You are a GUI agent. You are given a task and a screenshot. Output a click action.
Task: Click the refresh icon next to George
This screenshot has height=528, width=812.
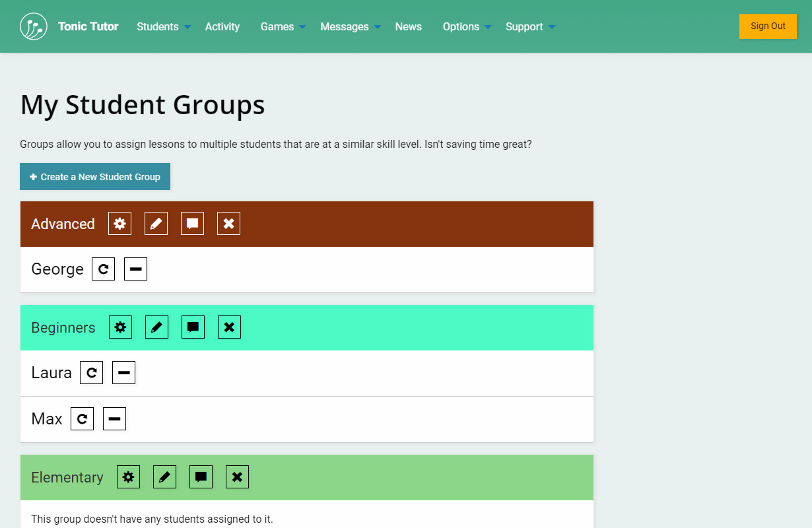103,269
